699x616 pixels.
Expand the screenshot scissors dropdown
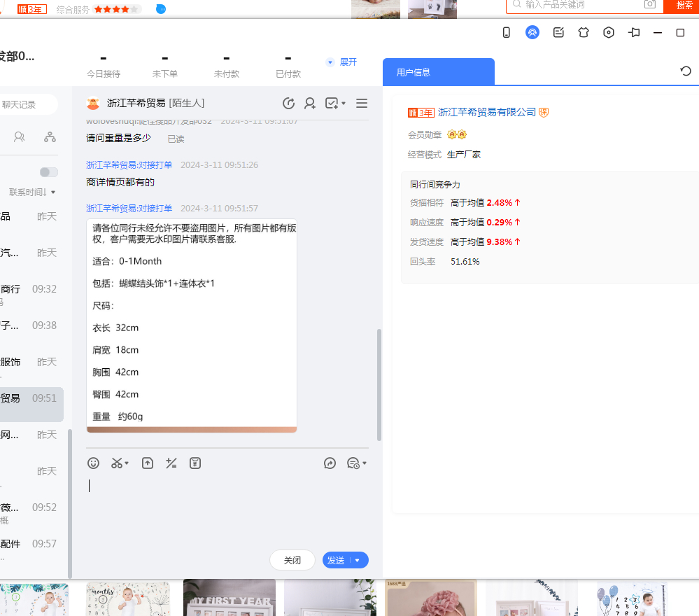[127, 463]
